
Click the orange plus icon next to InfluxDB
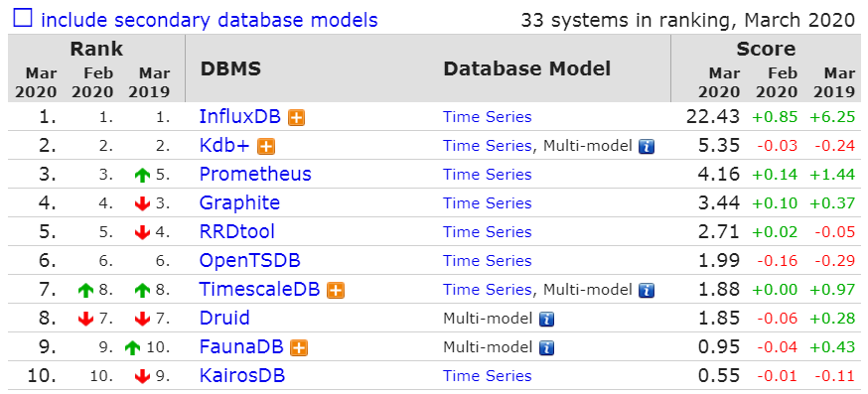[x=297, y=118]
